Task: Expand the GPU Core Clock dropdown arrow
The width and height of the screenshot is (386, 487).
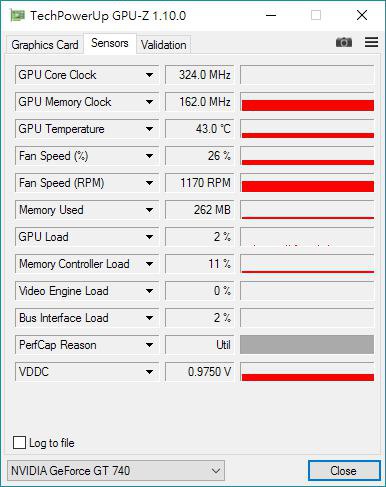Action: click(149, 75)
